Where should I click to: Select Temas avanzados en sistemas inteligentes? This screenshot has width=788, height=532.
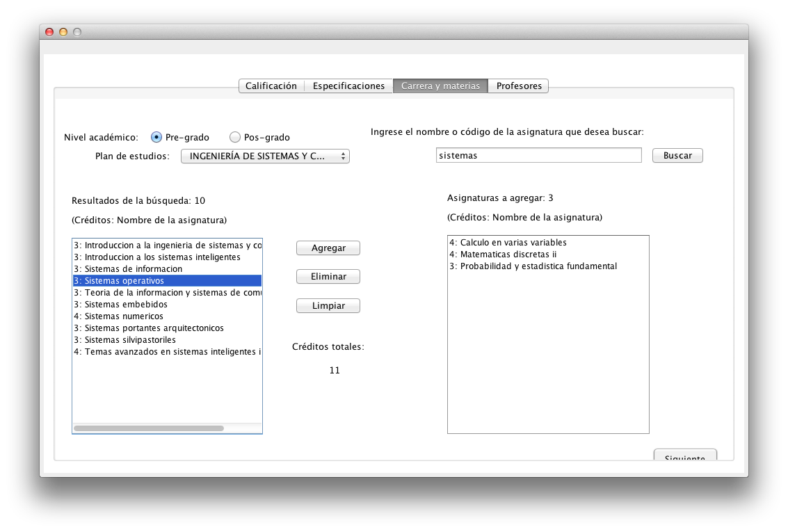coord(168,352)
